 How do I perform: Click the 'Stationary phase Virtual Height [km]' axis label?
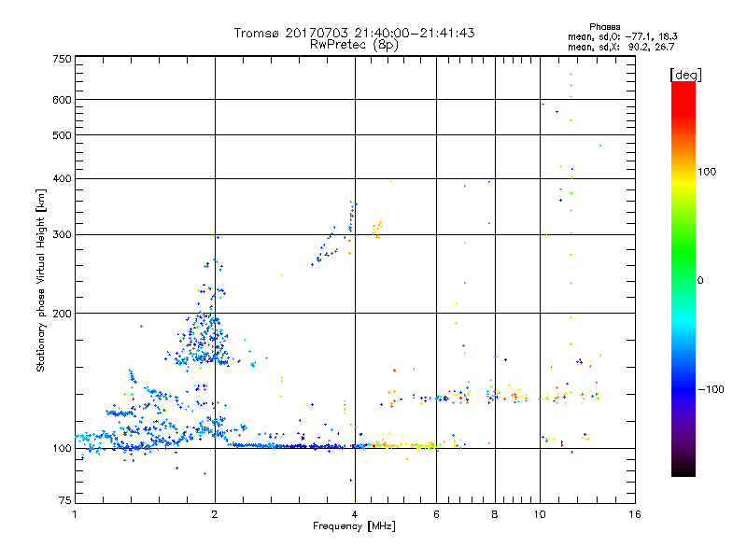pos(41,280)
